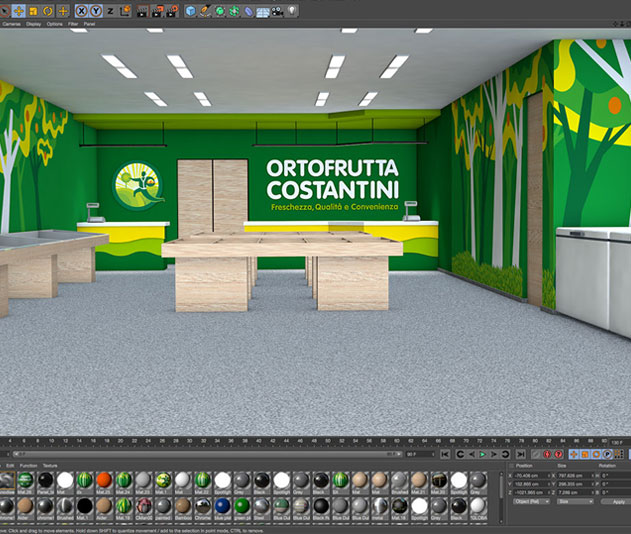Click the record active objects button

(x=536, y=454)
